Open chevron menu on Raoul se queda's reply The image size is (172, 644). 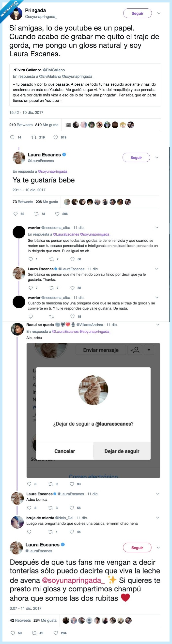pyautogui.click(x=158, y=324)
